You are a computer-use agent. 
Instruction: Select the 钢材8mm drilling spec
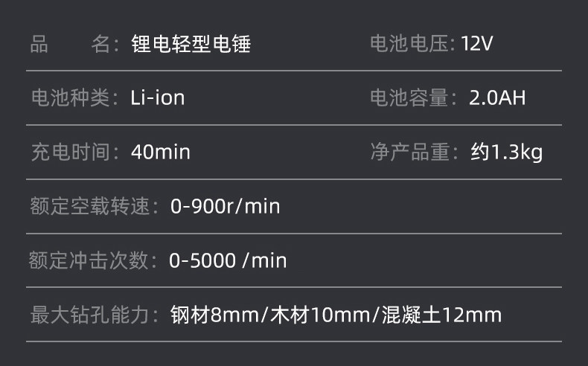[x=214, y=315]
